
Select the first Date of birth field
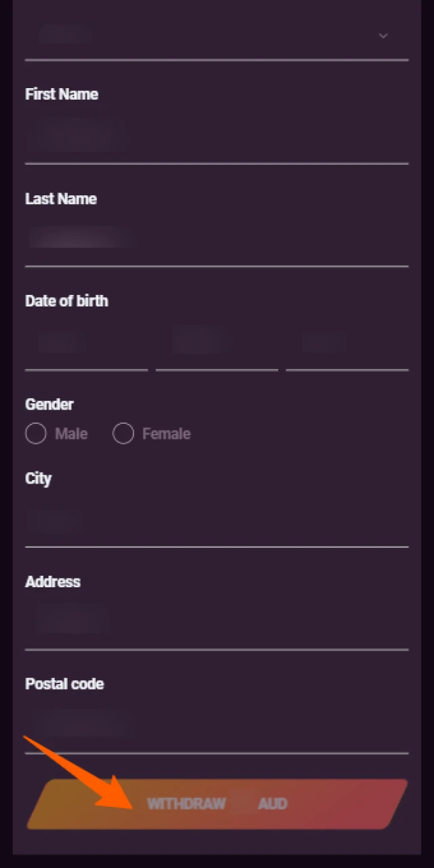[86, 343]
